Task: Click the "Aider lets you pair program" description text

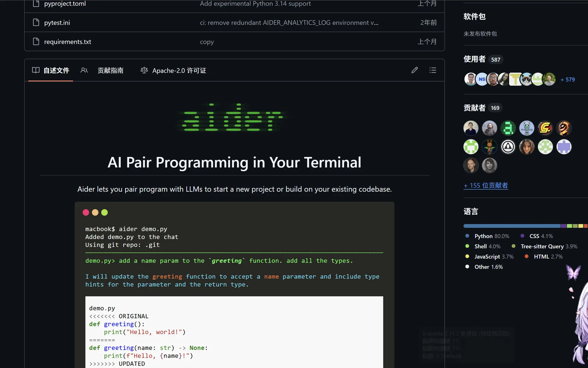Action: tap(234, 189)
